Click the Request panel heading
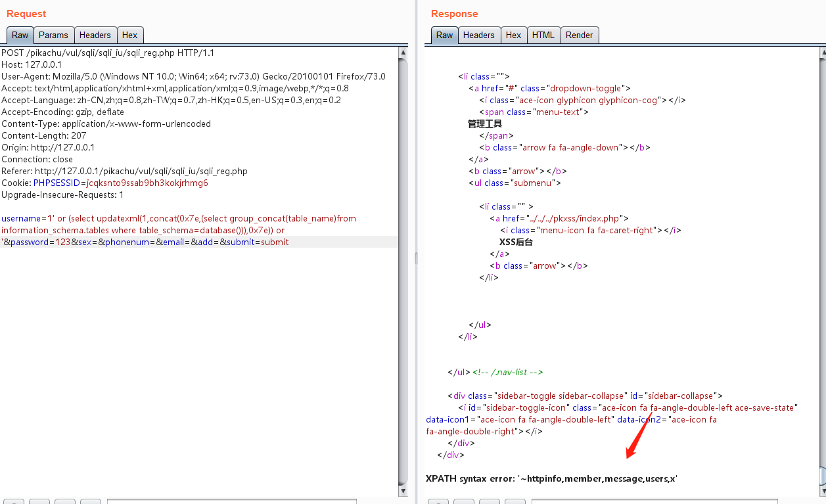The width and height of the screenshot is (826, 504). [x=26, y=13]
